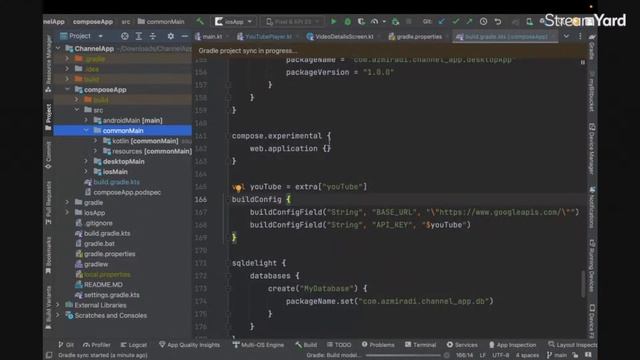Screen dimensions: 640x360
Task: Hide the Project tool window
Action: coord(184,36)
